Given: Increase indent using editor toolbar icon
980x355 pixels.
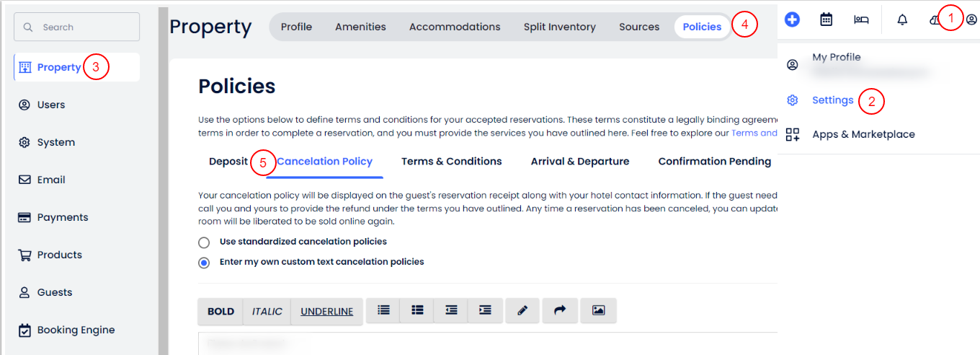Looking at the screenshot, I should click(486, 310).
